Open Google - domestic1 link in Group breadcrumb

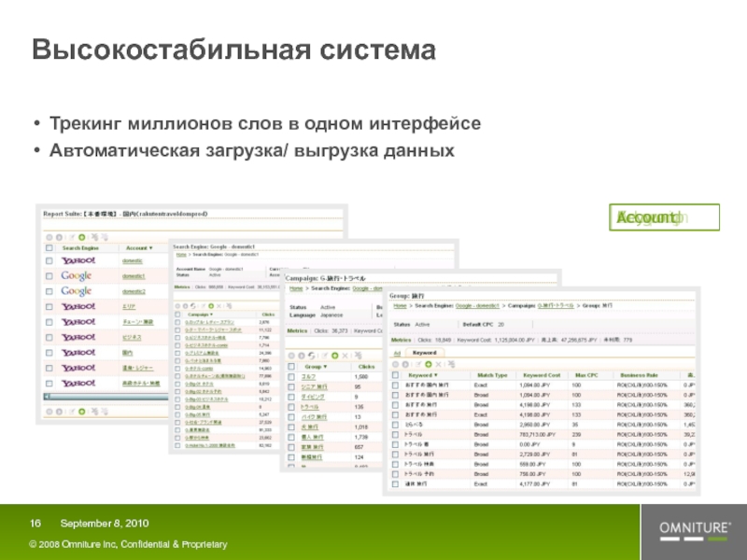pos(477,306)
